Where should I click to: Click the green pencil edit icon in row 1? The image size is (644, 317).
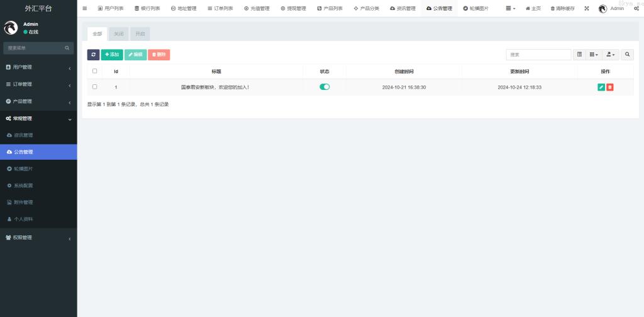pos(601,87)
